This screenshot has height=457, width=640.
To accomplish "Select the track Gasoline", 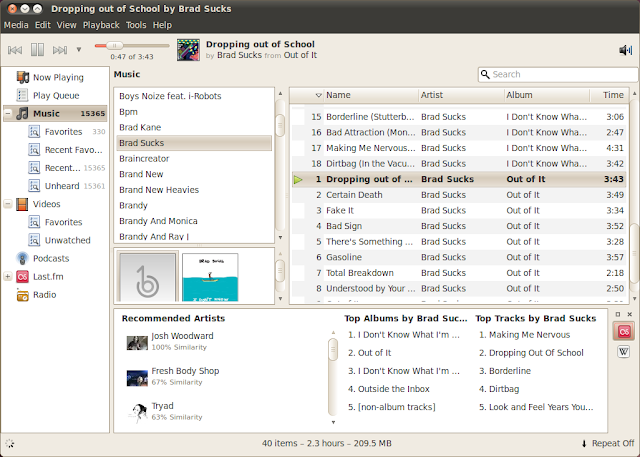I will click(x=459, y=257).
